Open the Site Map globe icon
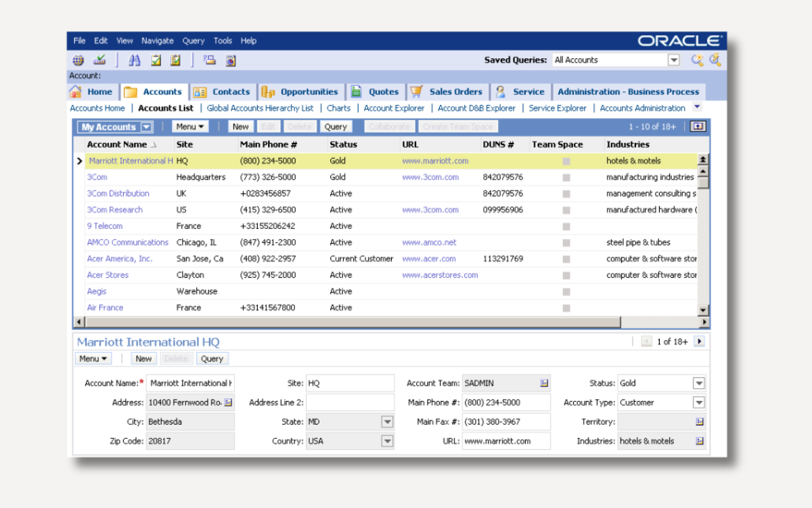Screen dimensions: 812x508 click(78, 60)
